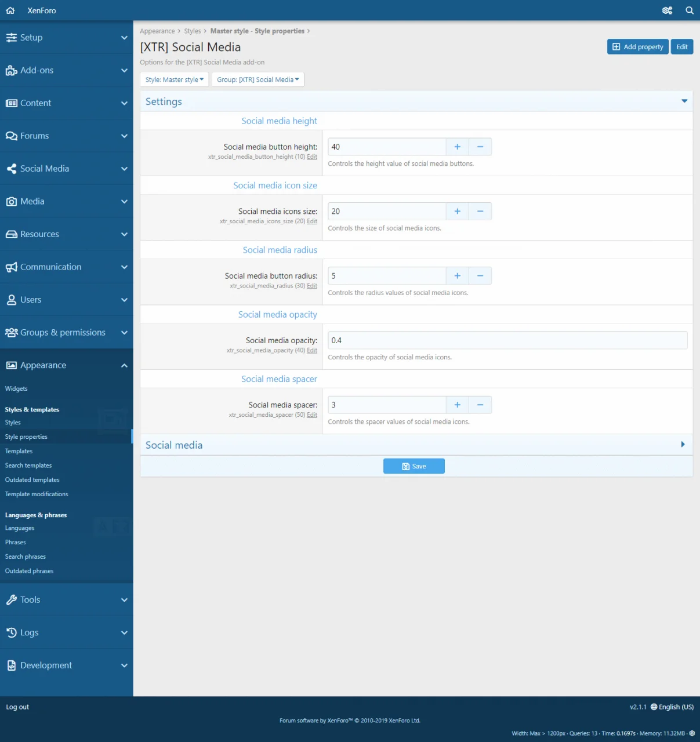
Task: Click the gear icon in footer corner
Action: [x=692, y=733]
